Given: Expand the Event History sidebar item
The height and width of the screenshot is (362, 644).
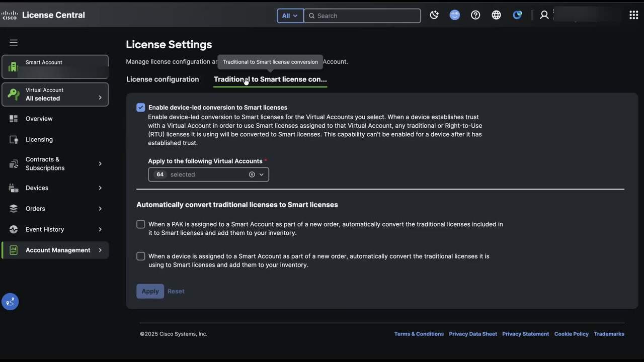Looking at the screenshot, I should click(55, 229).
